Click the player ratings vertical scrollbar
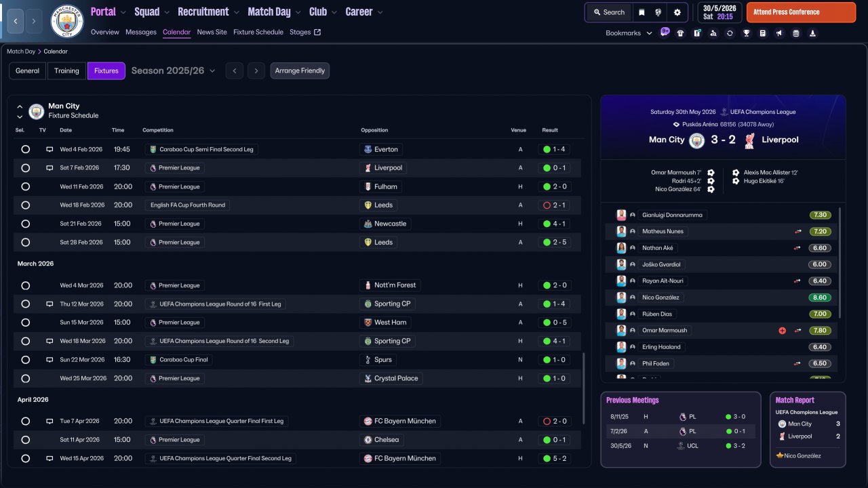This screenshot has height=488, width=868. (840, 263)
